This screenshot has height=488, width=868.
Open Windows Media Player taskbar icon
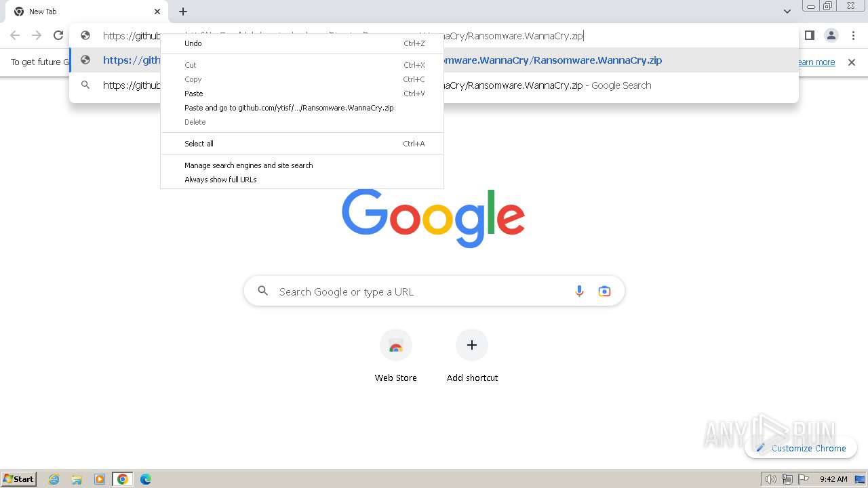(x=100, y=479)
